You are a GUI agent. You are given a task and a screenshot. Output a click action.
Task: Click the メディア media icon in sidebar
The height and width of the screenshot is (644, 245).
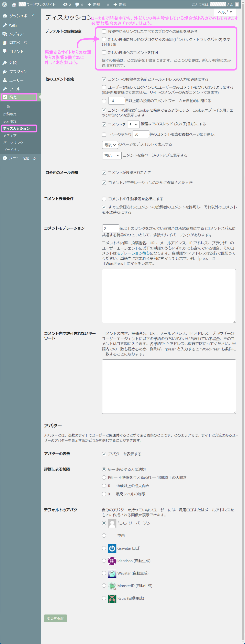click(5, 34)
